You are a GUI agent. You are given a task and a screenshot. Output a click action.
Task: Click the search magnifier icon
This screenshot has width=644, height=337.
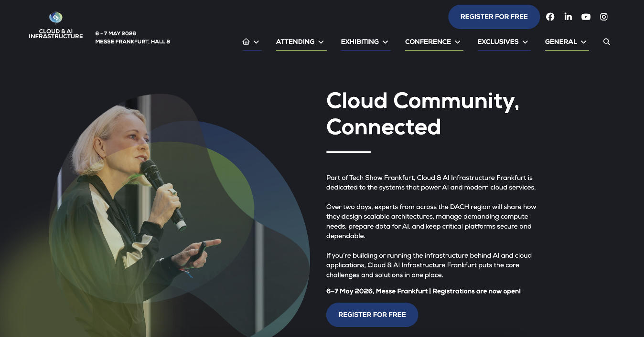(607, 42)
